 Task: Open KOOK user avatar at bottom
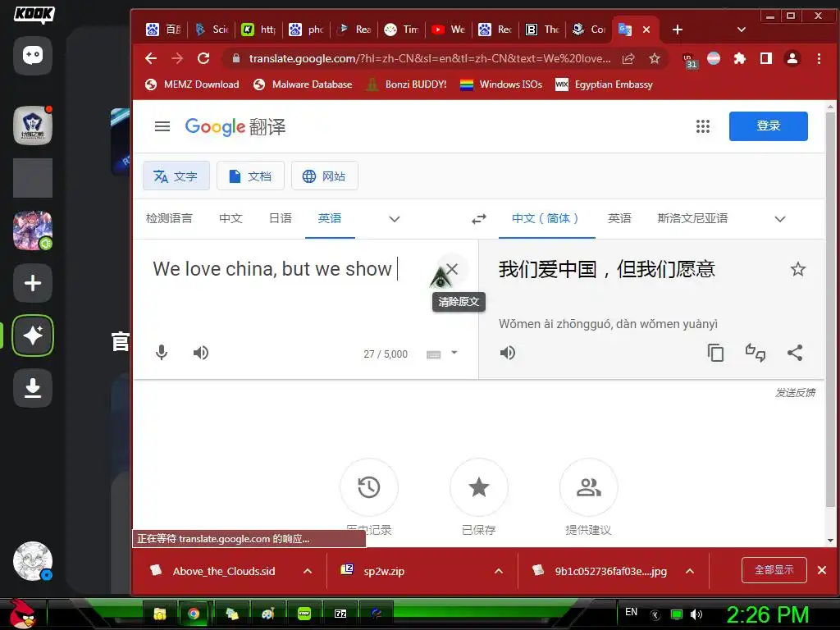33,561
